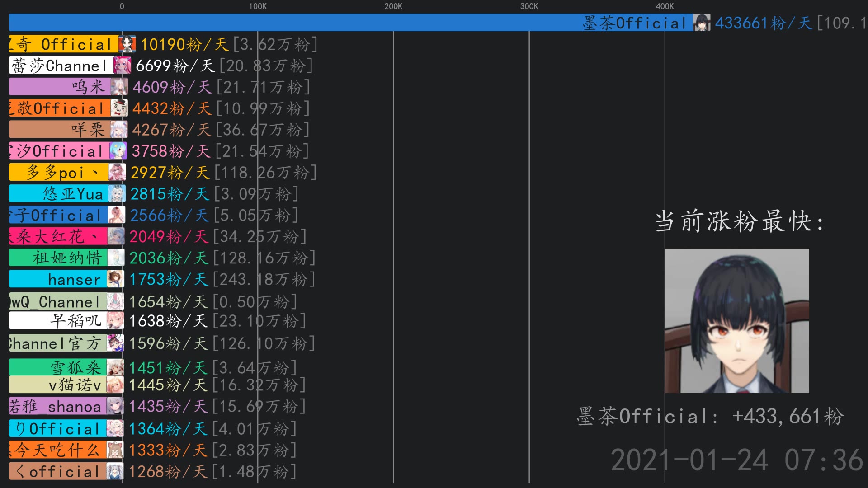The width and height of the screenshot is (868, 488).
Task: Click the 多多poi avatar icon
Action: [117, 173]
